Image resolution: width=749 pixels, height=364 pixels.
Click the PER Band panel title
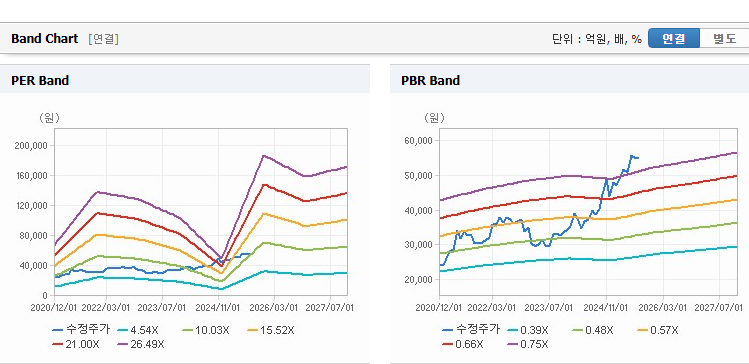(40, 80)
